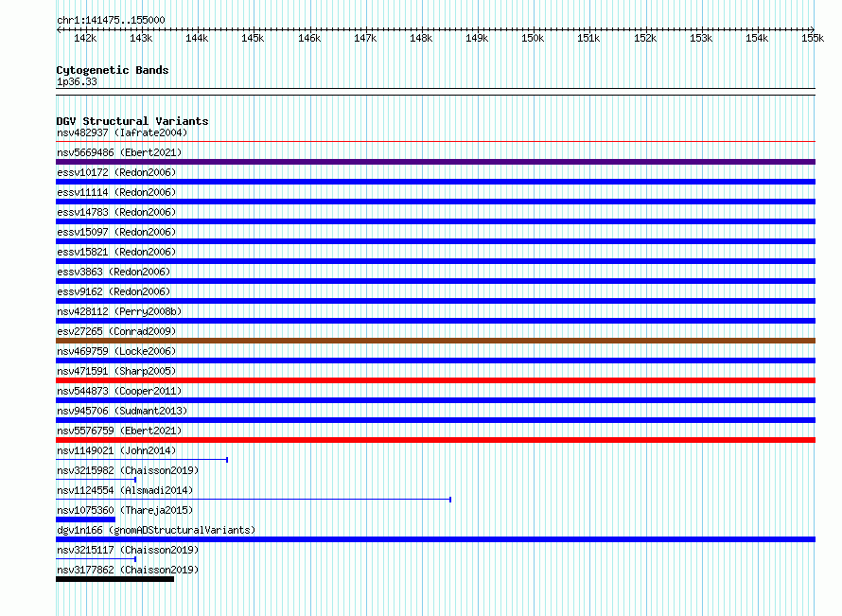Screen dimensions: 842x616
Task: Click the nsv1149021 (John2014) thin line end marker
Action: pyautogui.click(x=227, y=460)
